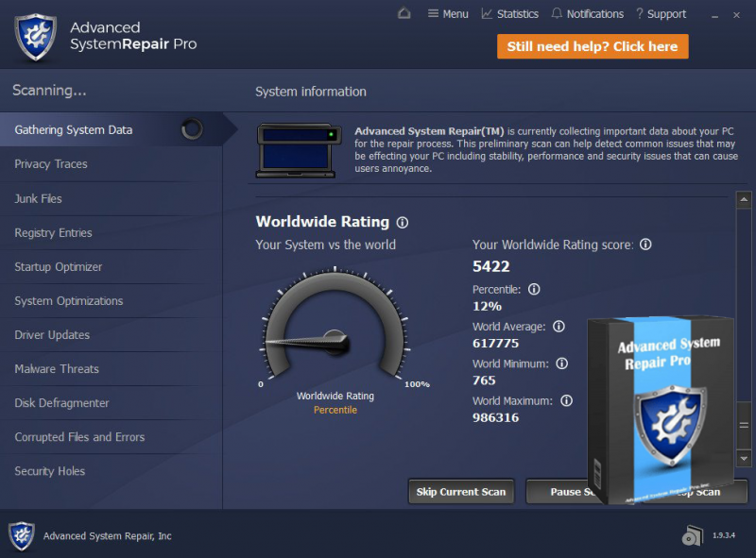Screen dimensions: 756x558
Task: Select Privacy Traces in the sidebar
Action: click(x=112, y=164)
